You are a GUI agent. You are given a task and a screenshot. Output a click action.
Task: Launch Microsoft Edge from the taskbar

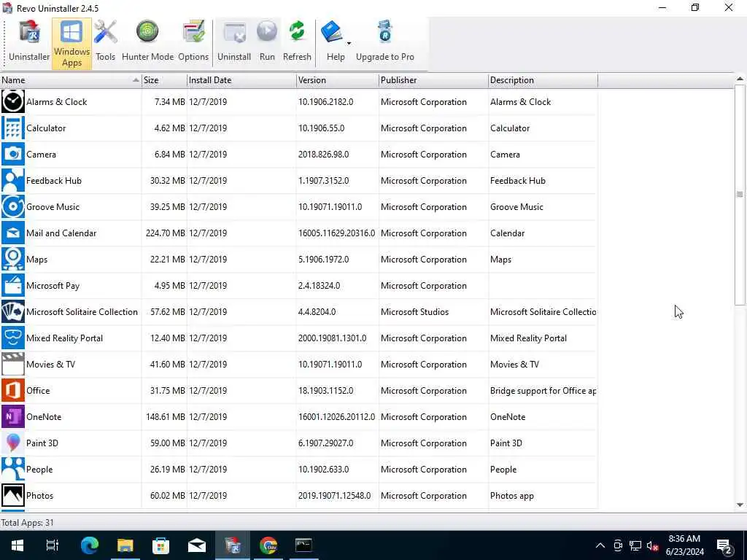click(89, 545)
